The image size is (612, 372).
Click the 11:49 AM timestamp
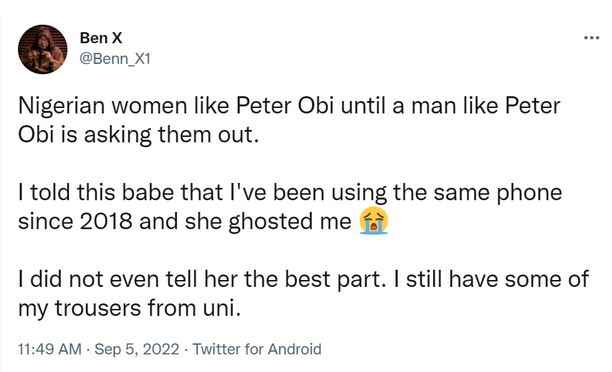tap(50, 349)
